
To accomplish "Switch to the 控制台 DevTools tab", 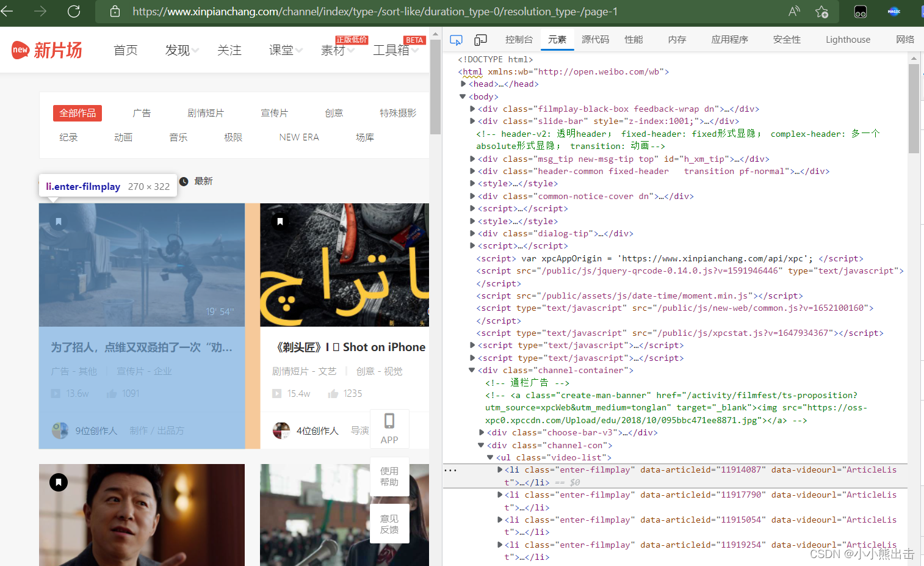I will (519, 40).
